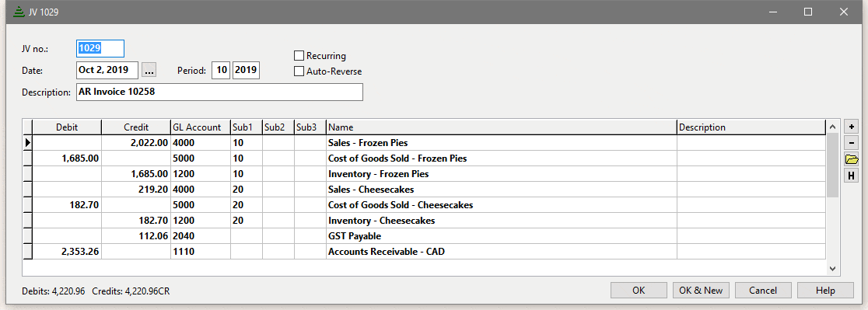Image resolution: width=868 pixels, height=310 pixels.
Task: Click the Sub3 column header
Action: 310,127
